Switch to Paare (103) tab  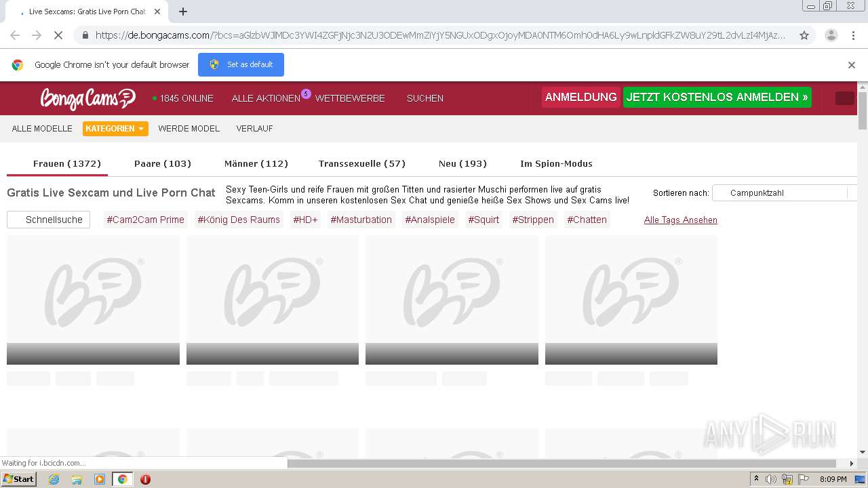(x=163, y=163)
